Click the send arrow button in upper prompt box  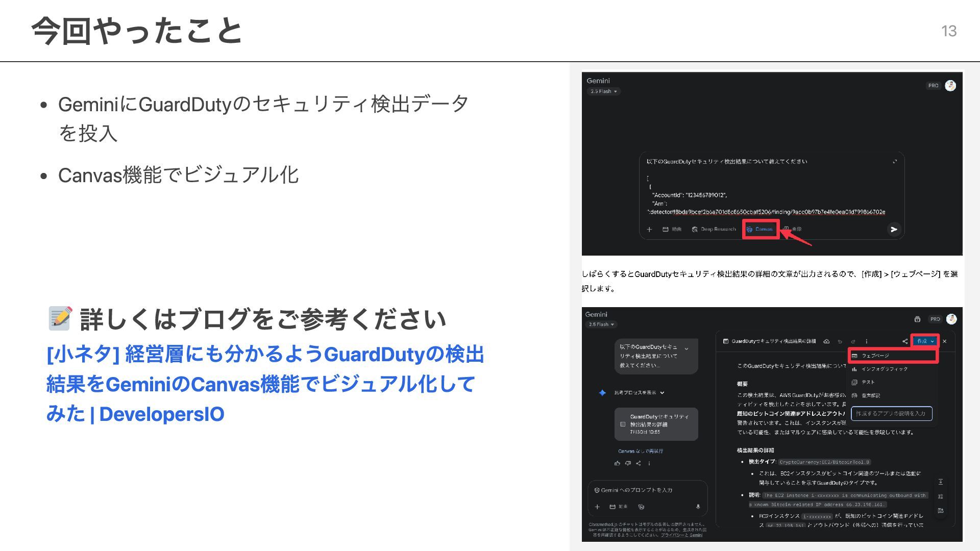(893, 230)
